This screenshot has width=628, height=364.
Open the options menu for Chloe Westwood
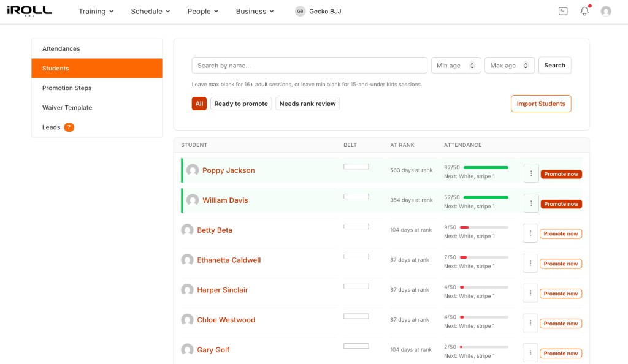point(530,323)
